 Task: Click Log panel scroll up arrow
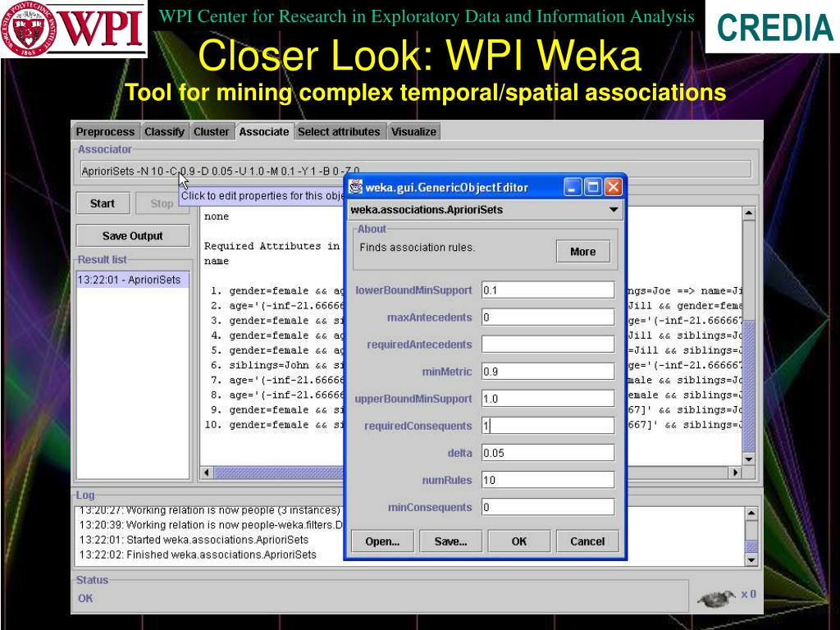[751, 514]
